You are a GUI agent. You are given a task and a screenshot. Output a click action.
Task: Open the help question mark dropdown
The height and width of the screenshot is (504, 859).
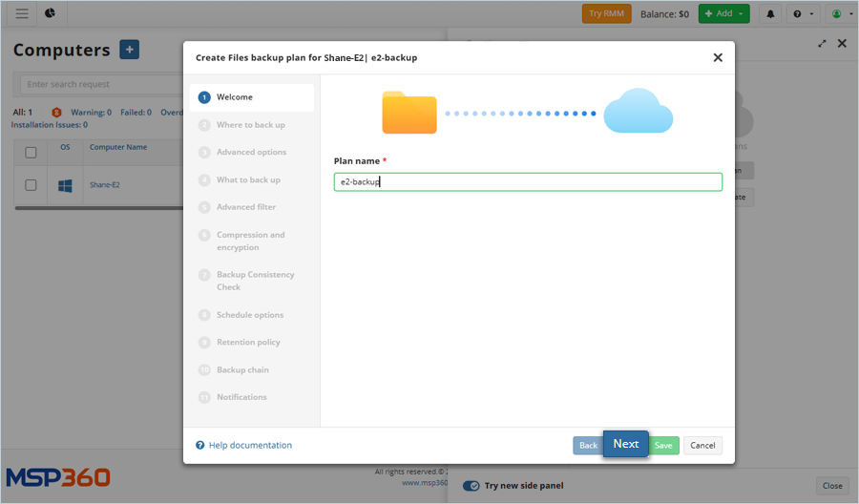coord(804,14)
